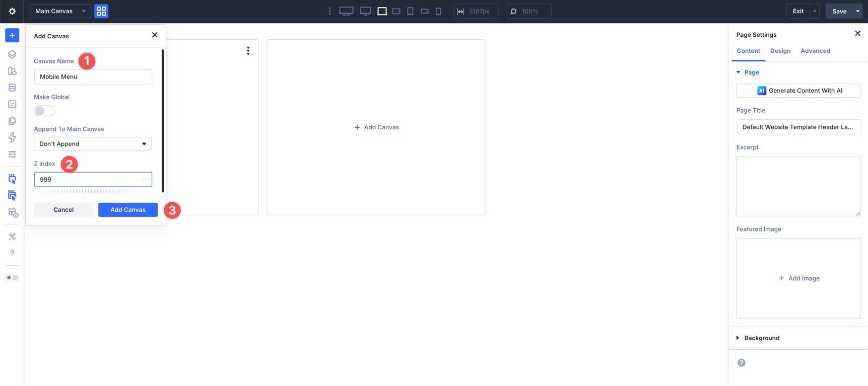Switch to the desktop monitor view
This screenshot has width=868, height=386.
coord(365,11)
